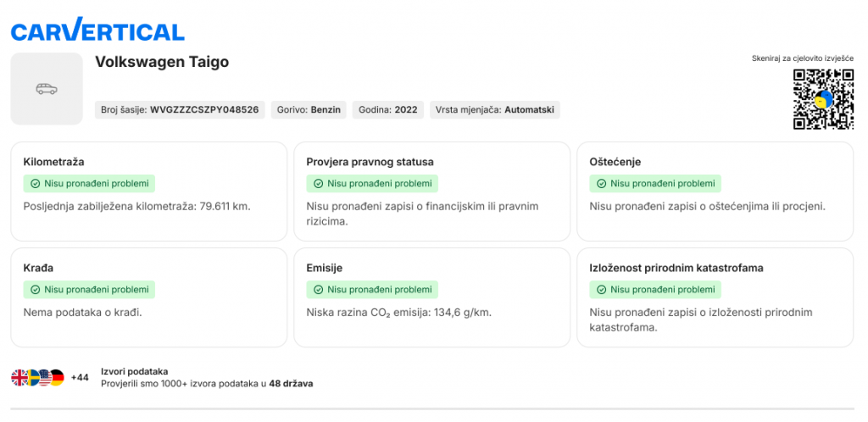This screenshot has width=868, height=422.
Task: Click the +44 more countries label
Action: [x=80, y=378]
